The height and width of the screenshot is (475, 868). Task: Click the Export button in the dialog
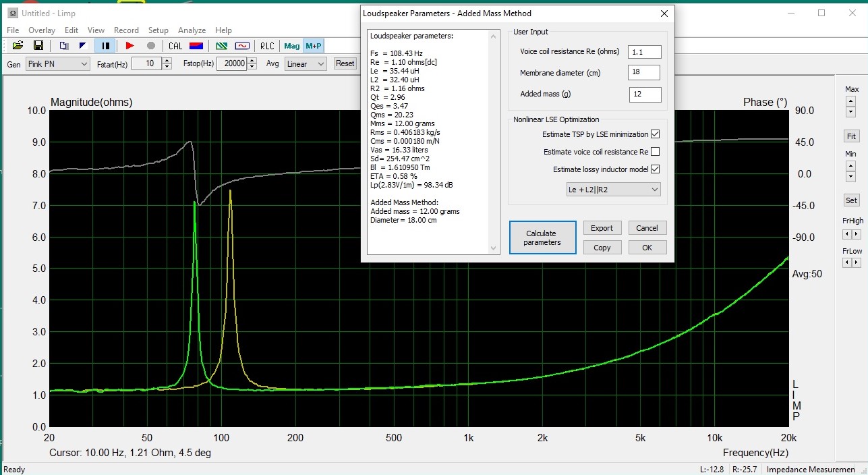pos(602,228)
